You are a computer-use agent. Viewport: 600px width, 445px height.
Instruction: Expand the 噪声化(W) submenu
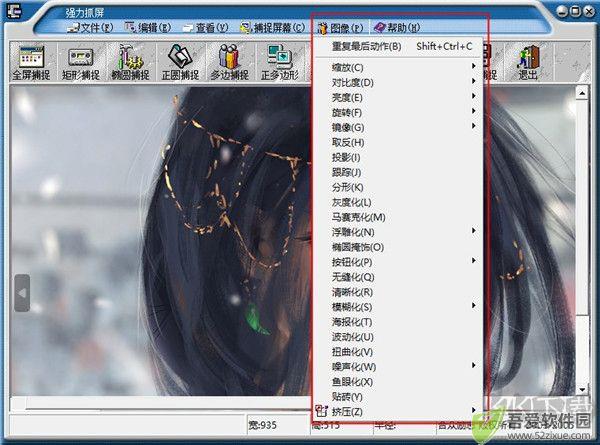click(398, 367)
